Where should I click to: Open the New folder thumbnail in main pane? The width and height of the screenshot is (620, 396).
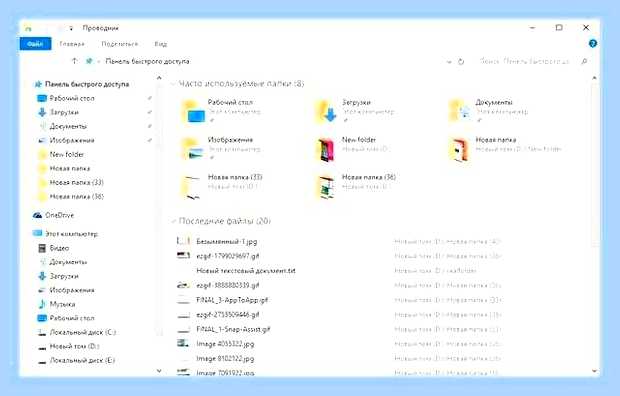click(326, 150)
